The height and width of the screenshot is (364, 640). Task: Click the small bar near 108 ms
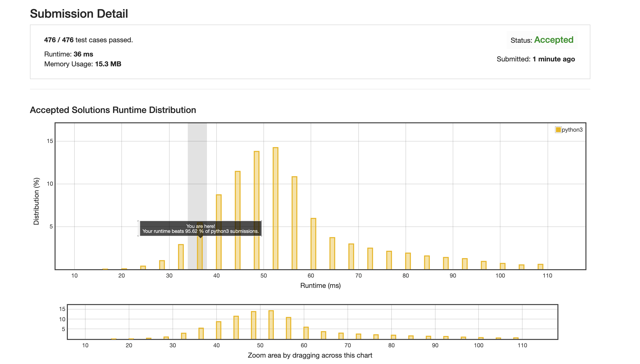coord(540,267)
